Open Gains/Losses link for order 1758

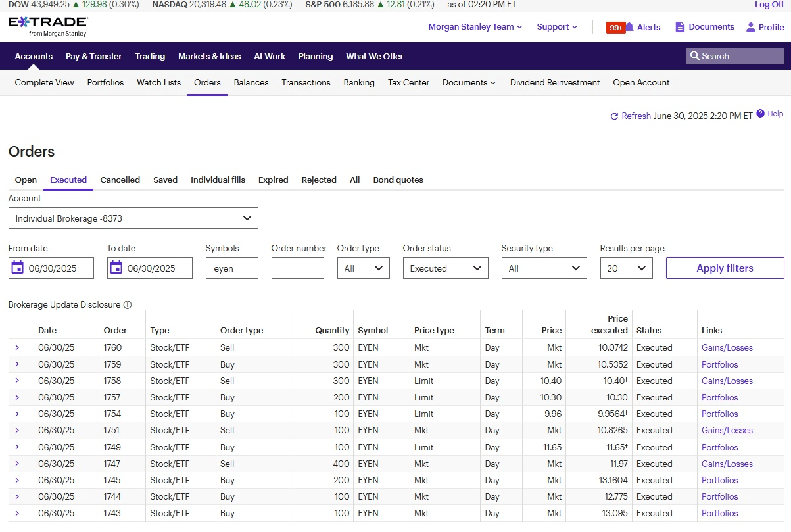(727, 381)
